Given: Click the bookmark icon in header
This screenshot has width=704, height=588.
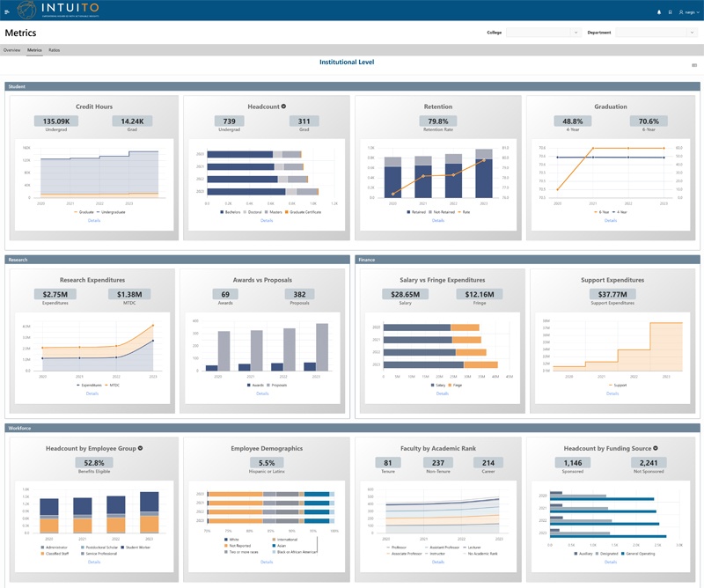Looking at the screenshot, I should (670, 12).
